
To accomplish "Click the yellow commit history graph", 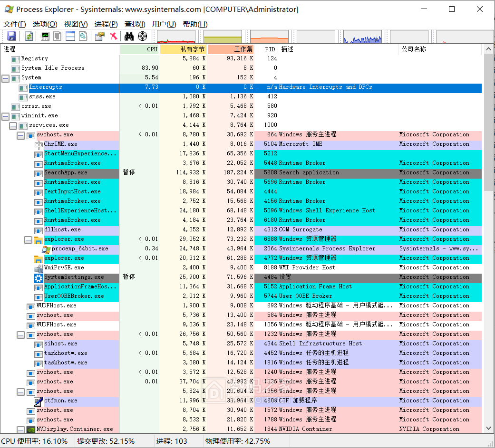I will tap(223, 37).
